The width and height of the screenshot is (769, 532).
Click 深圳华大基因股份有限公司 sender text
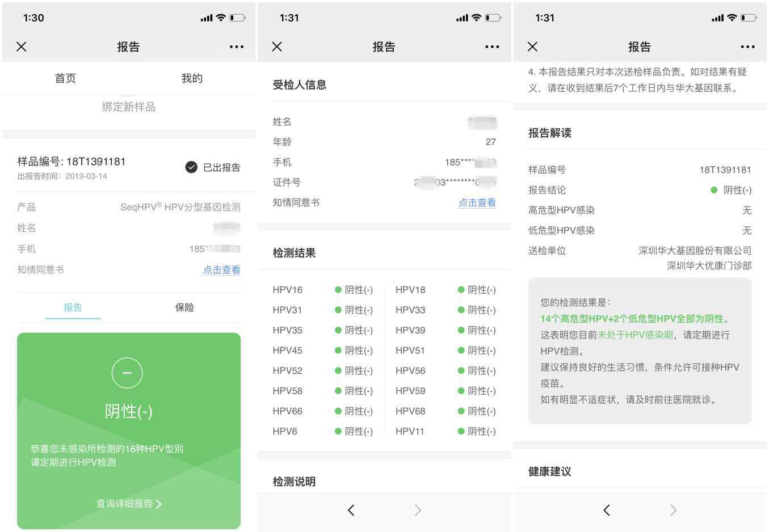pyautogui.click(x=695, y=251)
